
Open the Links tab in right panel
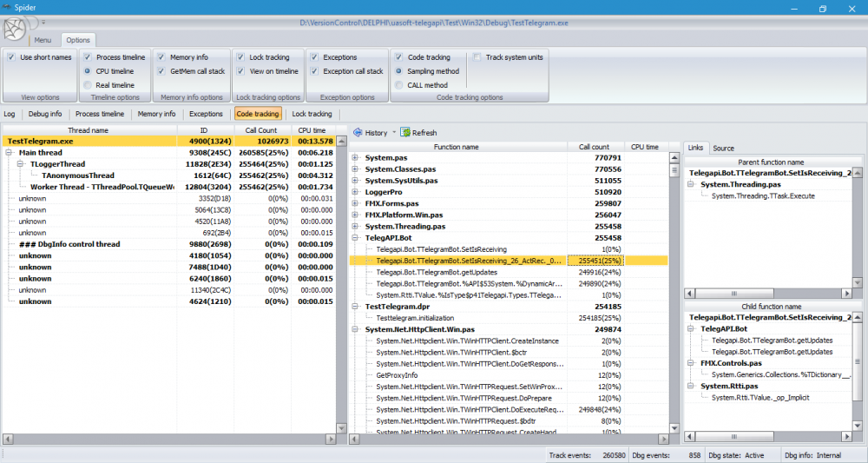coord(696,148)
